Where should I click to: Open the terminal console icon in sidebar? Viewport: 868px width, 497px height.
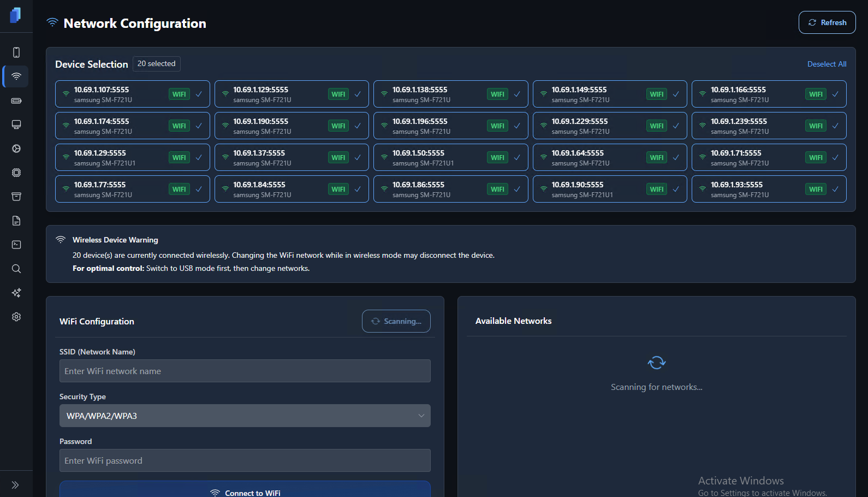point(16,245)
